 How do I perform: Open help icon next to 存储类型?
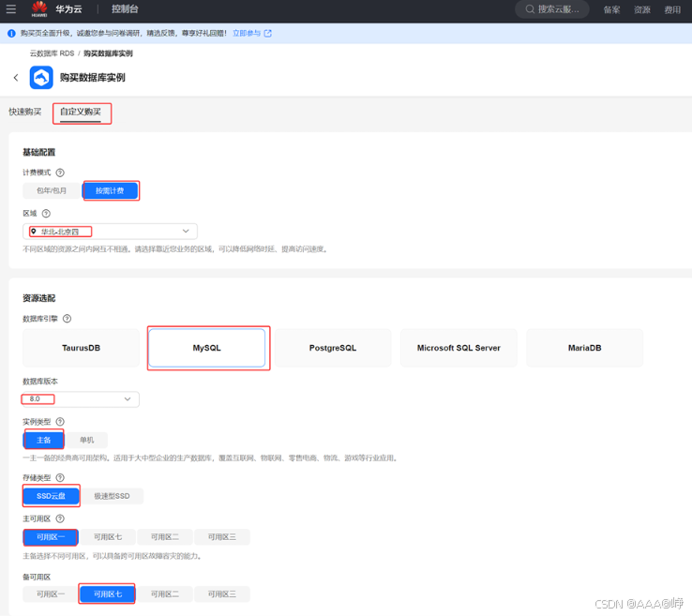60,478
